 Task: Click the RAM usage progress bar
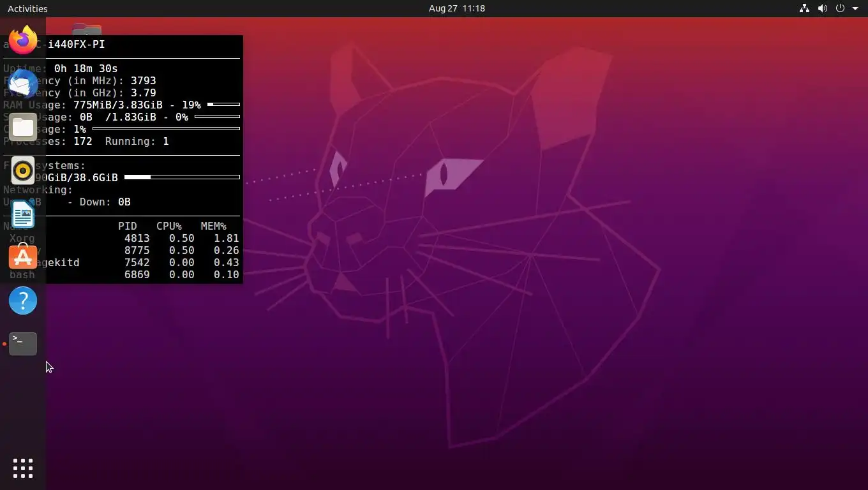223,104
